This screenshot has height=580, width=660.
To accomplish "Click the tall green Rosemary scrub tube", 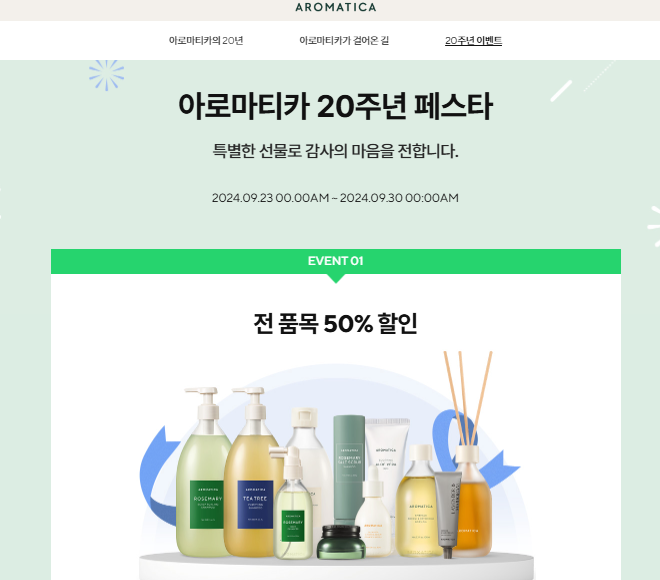I will click(x=349, y=469).
